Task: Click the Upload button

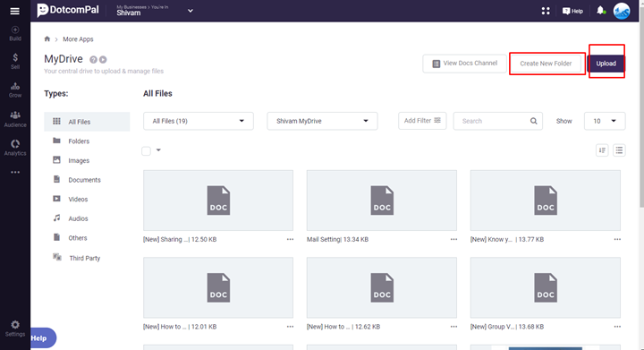Action: [606, 64]
